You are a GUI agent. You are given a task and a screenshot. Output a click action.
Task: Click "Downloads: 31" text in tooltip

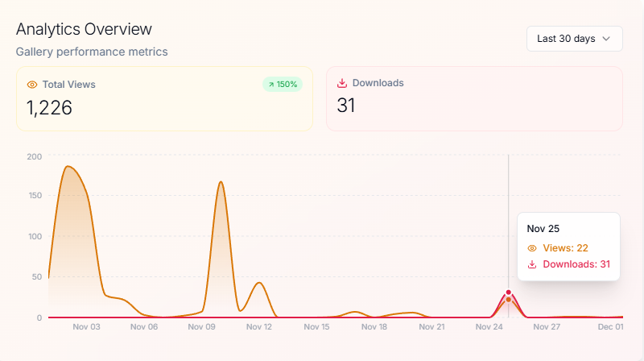point(576,264)
